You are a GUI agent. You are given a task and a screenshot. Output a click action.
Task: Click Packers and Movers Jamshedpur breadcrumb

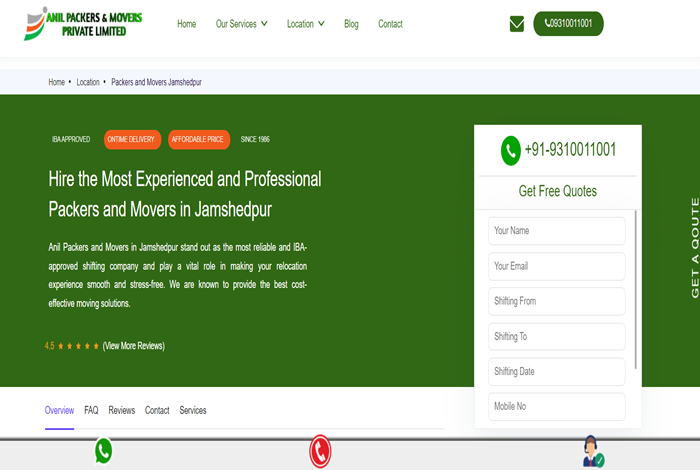coord(156,82)
